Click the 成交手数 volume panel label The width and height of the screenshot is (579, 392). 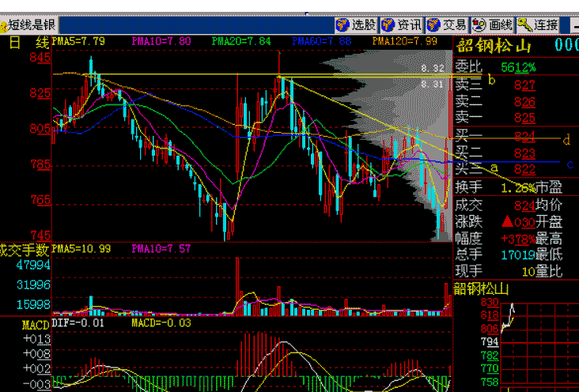[x=25, y=251]
